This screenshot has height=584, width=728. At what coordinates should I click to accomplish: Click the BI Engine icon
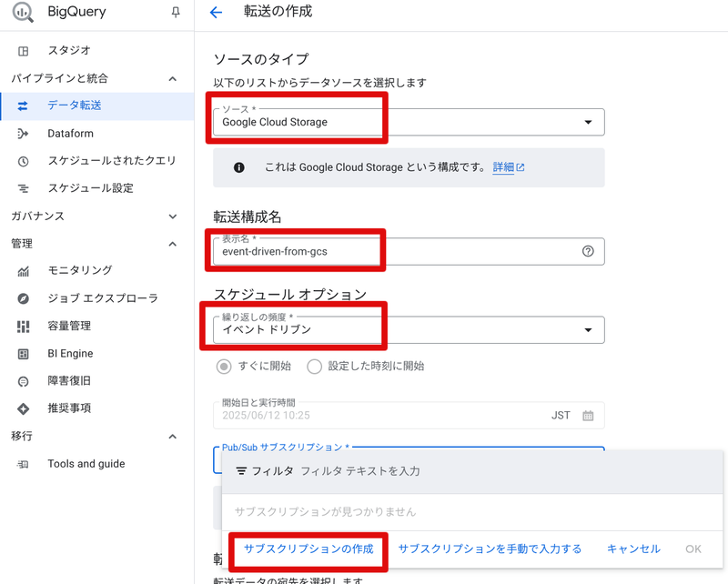[23, 354]
